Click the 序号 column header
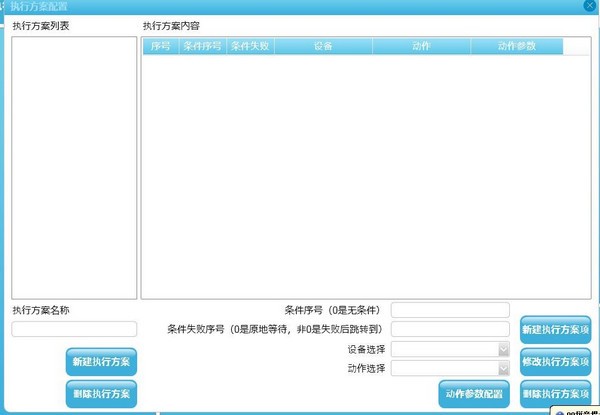This screenshot has height=415, width=600. pos(161,46)
